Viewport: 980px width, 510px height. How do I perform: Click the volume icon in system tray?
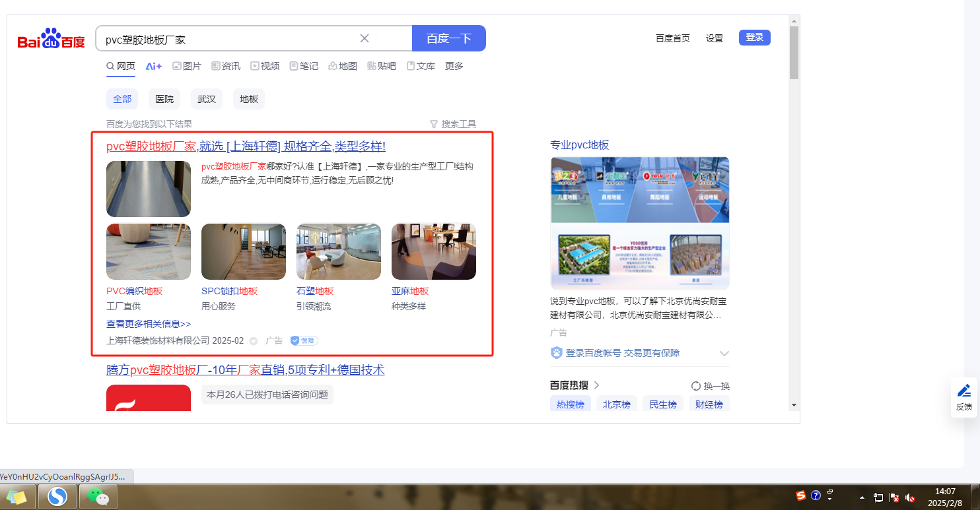coord(911,497)
